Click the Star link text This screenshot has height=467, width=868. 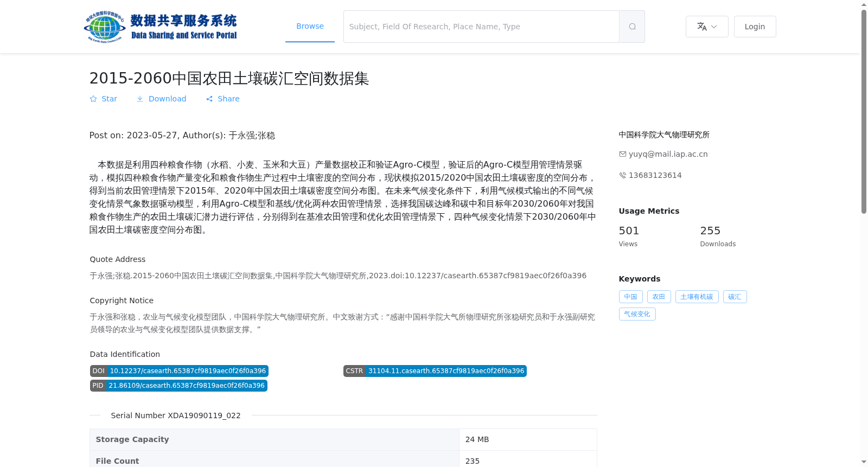(109, 99)
